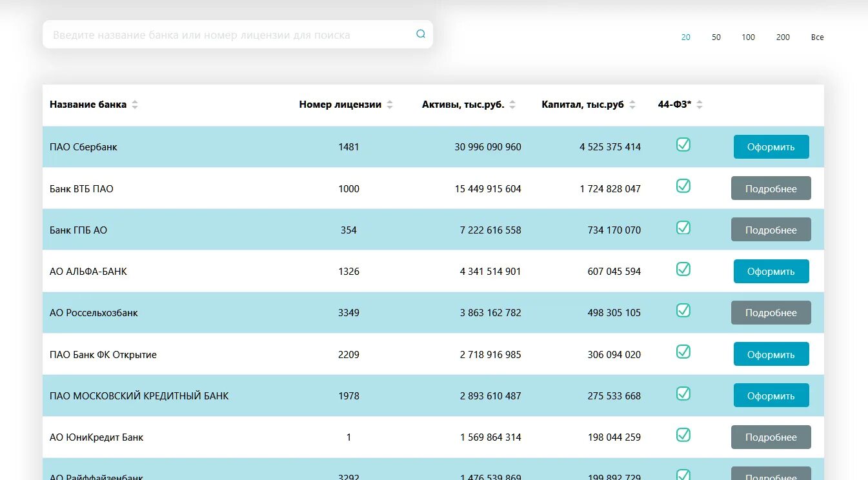868x480 pixels.
Task: Toggle 44-ФЗ checkmark for Банк ВТБ ПАО
Action: (x=683, y=186)
